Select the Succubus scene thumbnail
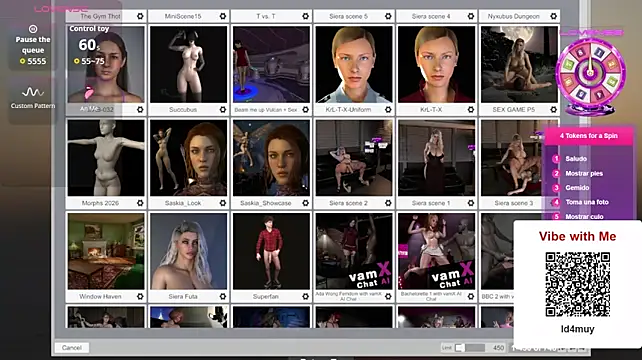This screenshot has height=360, width=642. click(188, 64)
